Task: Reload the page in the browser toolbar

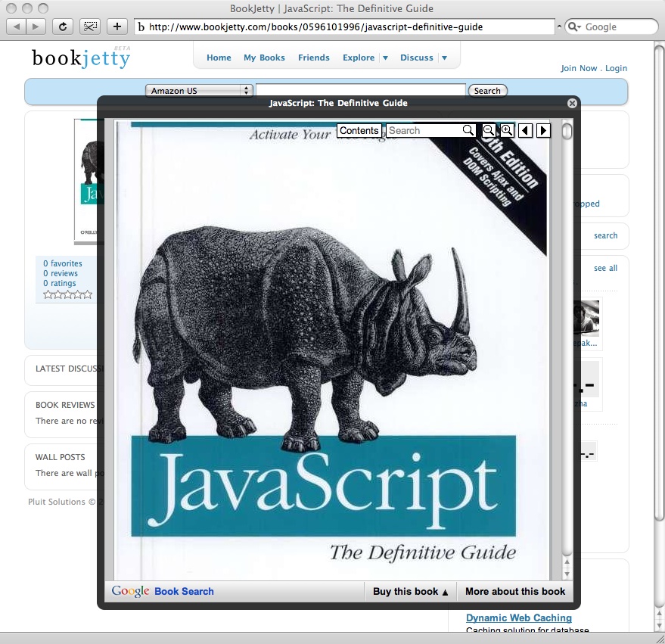Action: (x=63, y=26)
